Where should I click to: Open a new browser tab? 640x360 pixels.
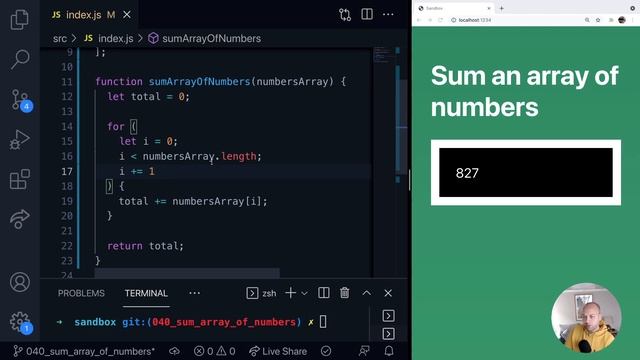(502, 8)
